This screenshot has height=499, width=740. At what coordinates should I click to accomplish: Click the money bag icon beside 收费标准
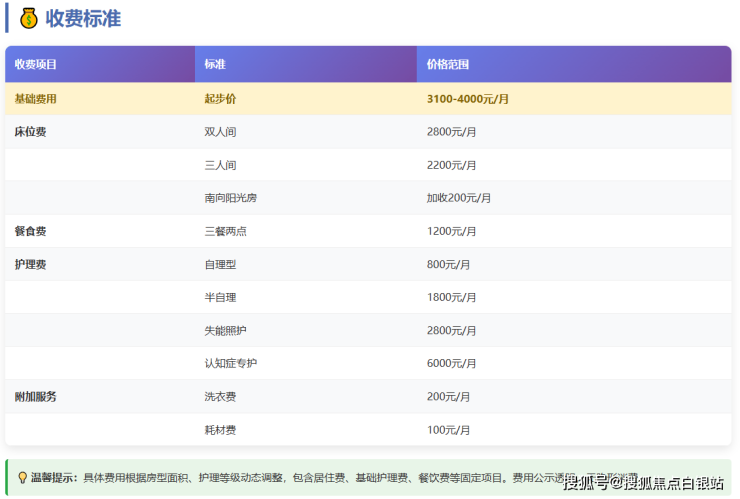[28, 18]
